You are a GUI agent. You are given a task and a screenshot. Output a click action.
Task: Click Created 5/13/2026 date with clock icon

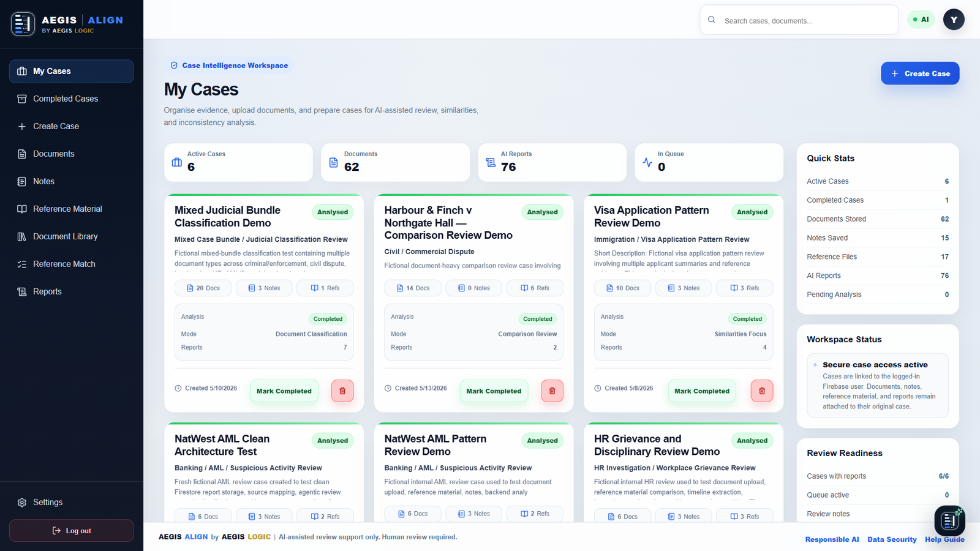(416, 388)
